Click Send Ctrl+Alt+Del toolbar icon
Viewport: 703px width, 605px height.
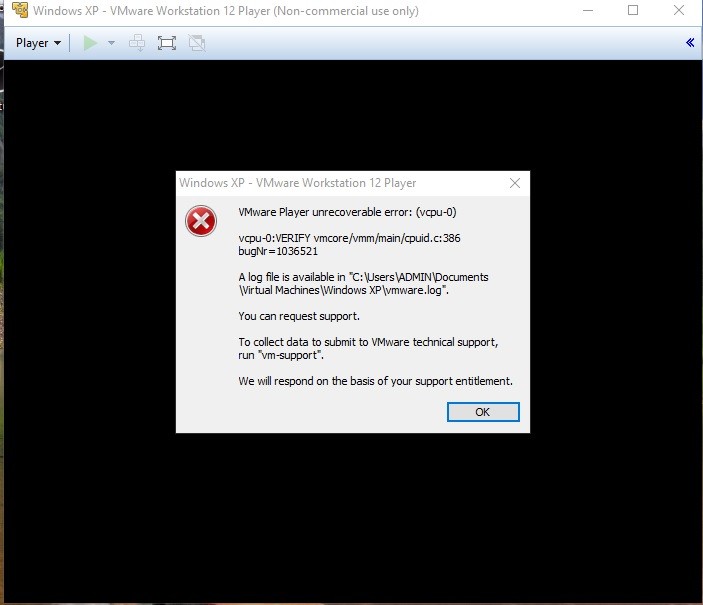(x=137, y=43)
